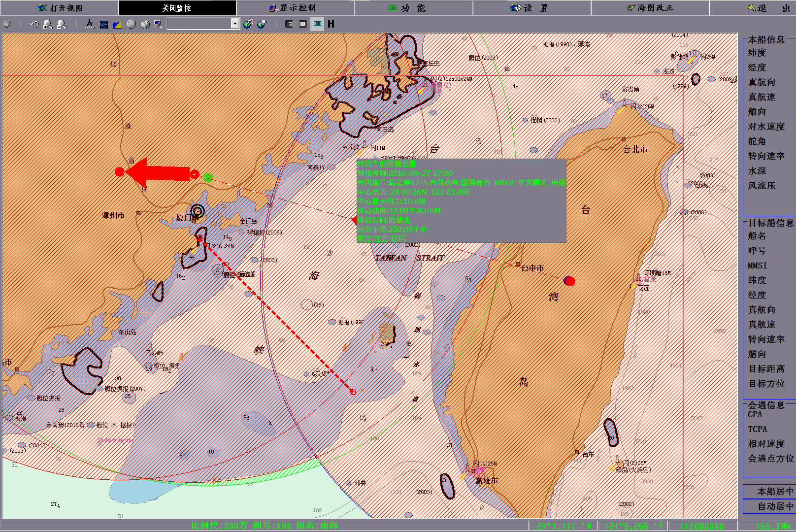Click the 富贵角 label on chart

pyautogui.click(x=630, y=89)
